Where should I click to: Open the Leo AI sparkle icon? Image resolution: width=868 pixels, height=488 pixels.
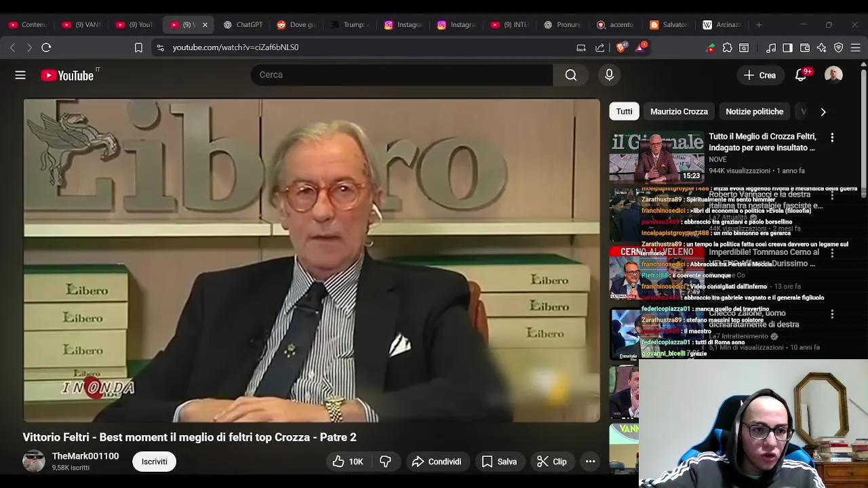(x=821, y=47)
